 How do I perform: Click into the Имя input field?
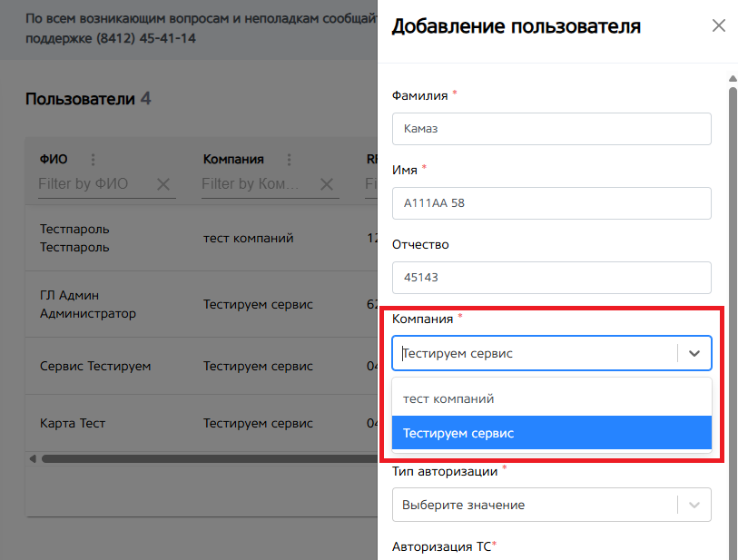tap(552, 202)
